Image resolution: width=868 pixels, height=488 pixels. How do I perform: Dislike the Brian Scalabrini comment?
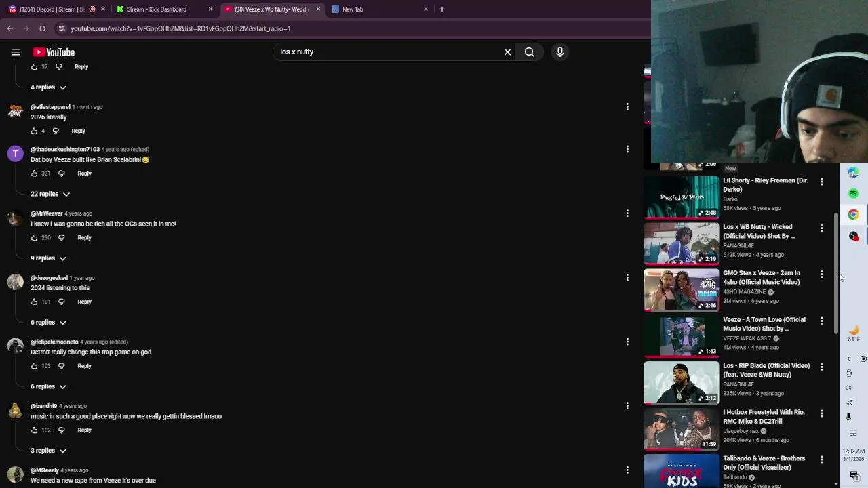click(x=61, y=174)
